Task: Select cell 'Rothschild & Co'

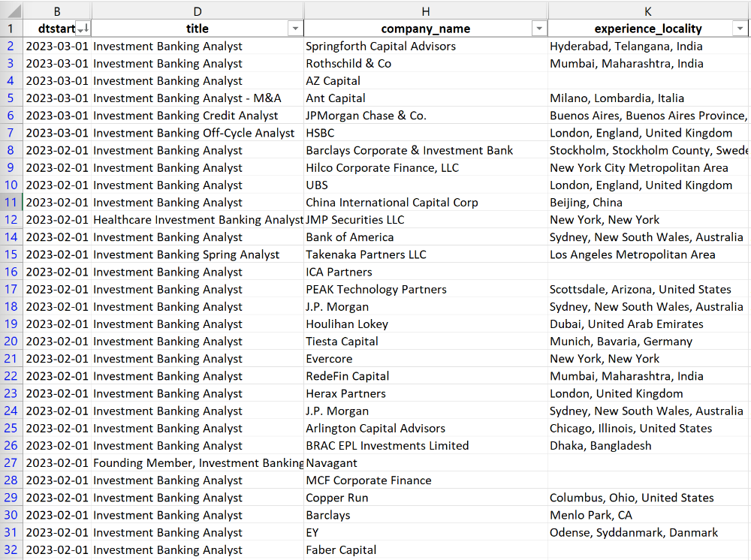Action: pos(425,64)
